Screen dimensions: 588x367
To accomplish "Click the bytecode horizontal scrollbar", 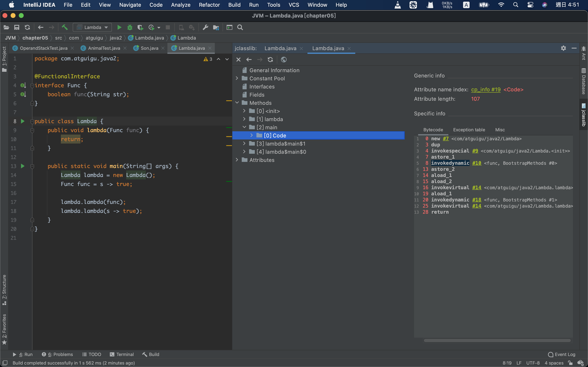I will [x=497, y=340].
